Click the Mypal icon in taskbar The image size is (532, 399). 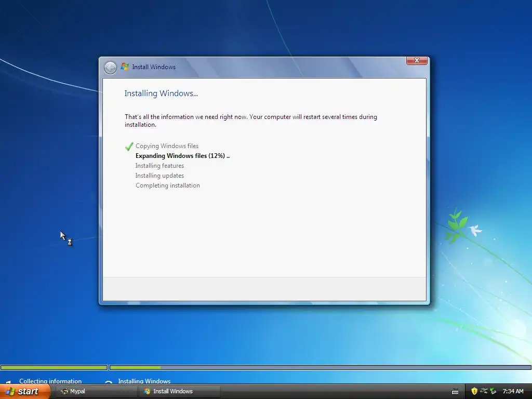coord(64,391)
